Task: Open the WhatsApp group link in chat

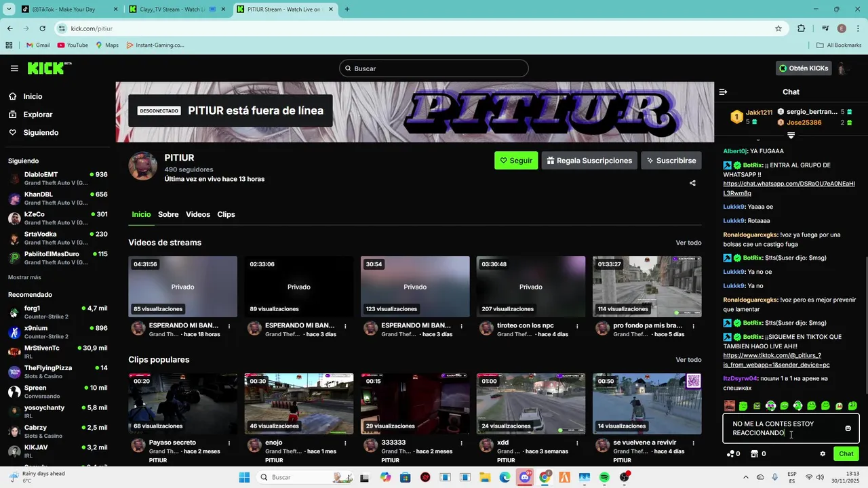Action: point(789,188)
